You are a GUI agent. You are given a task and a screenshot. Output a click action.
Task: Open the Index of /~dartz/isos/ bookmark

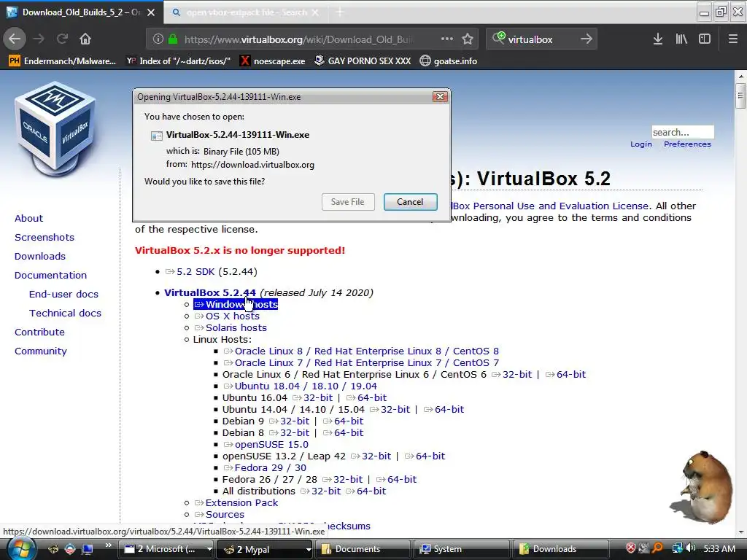point(178,61)
